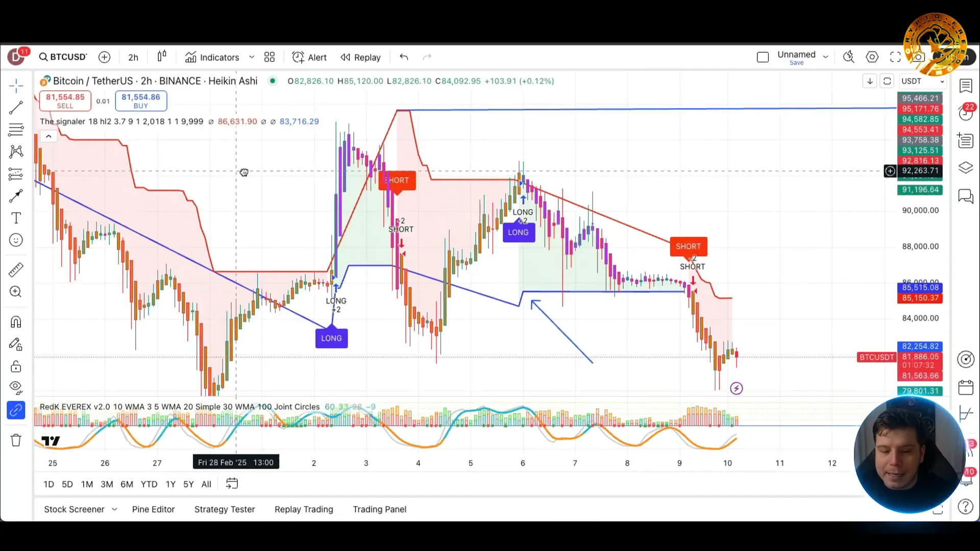Open the object tree layers panel
980x551 pixels.
pyautogui.click(x=966, y=168)
